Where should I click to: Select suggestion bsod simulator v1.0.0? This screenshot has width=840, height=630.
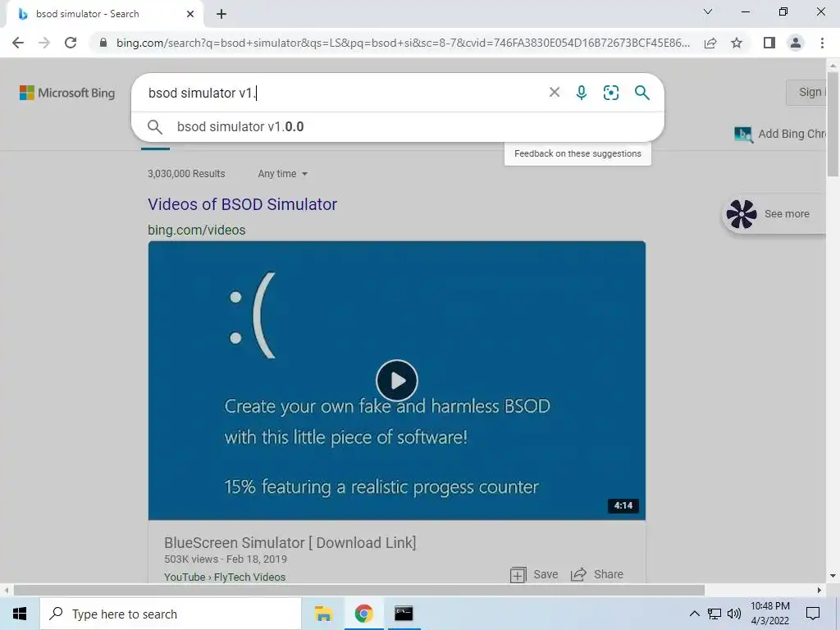[398, 127]
